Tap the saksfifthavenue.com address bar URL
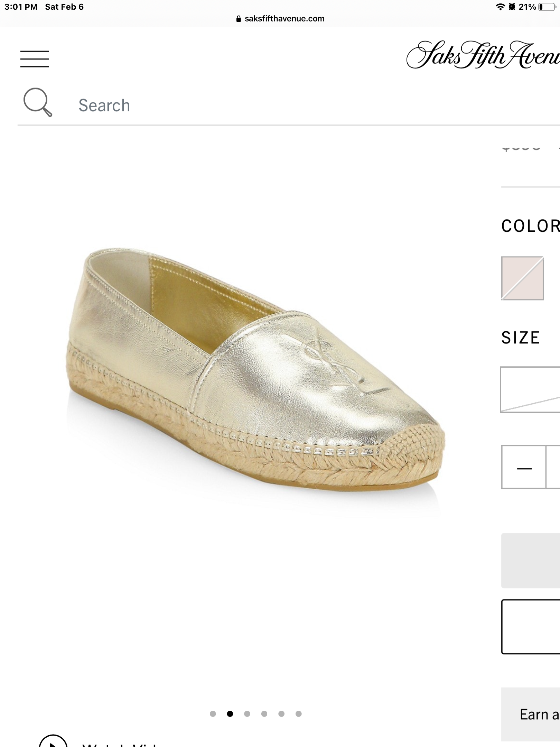Viewport: 560px width, 747px height. [x=284, y=19]
